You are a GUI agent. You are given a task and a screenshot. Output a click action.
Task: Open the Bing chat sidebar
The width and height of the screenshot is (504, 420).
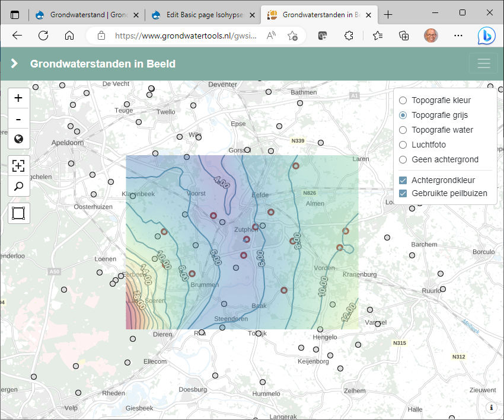[486, 36]
